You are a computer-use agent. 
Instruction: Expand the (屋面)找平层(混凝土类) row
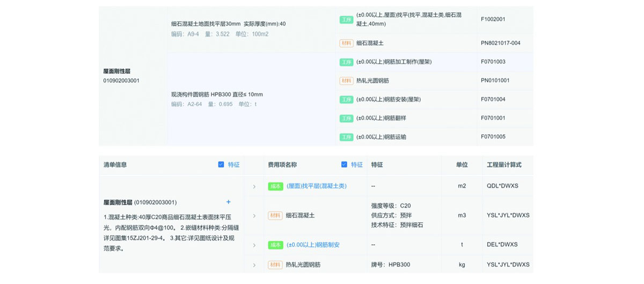coord(254,187)
